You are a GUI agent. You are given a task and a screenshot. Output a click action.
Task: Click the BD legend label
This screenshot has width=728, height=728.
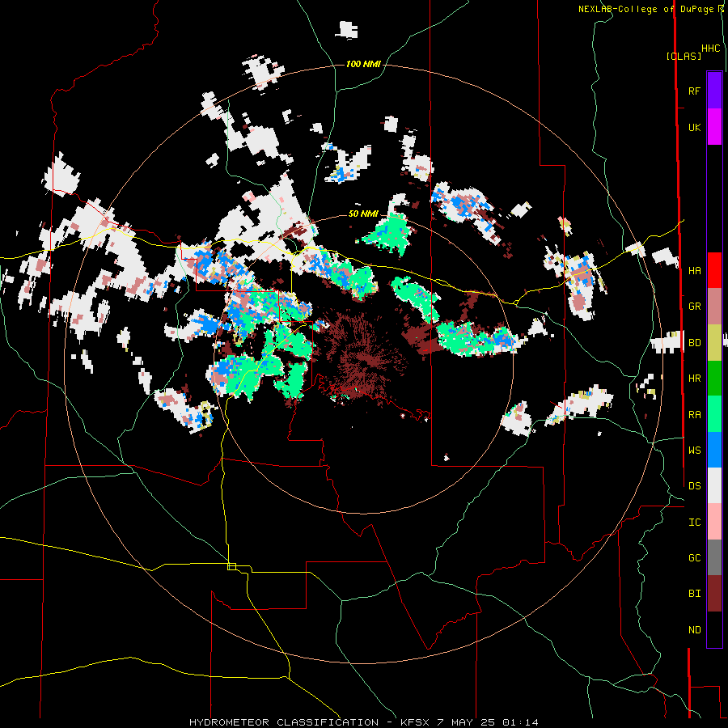pos(694,343)
